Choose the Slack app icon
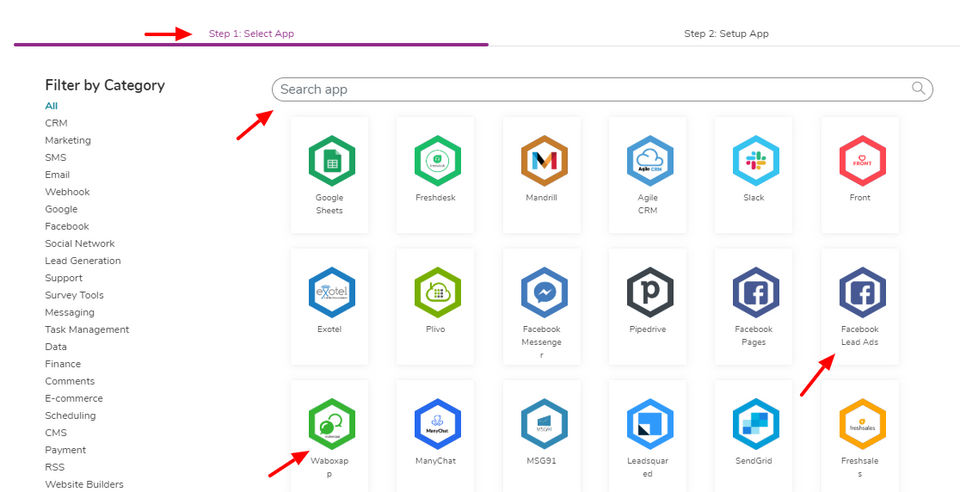 pos(756,160)
